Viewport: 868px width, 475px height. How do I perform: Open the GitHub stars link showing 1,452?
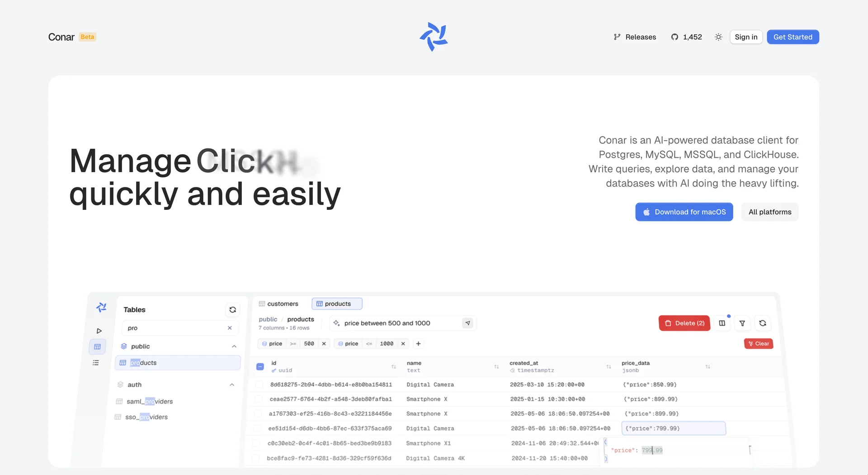pyautogui.click(x=686, y=37)
